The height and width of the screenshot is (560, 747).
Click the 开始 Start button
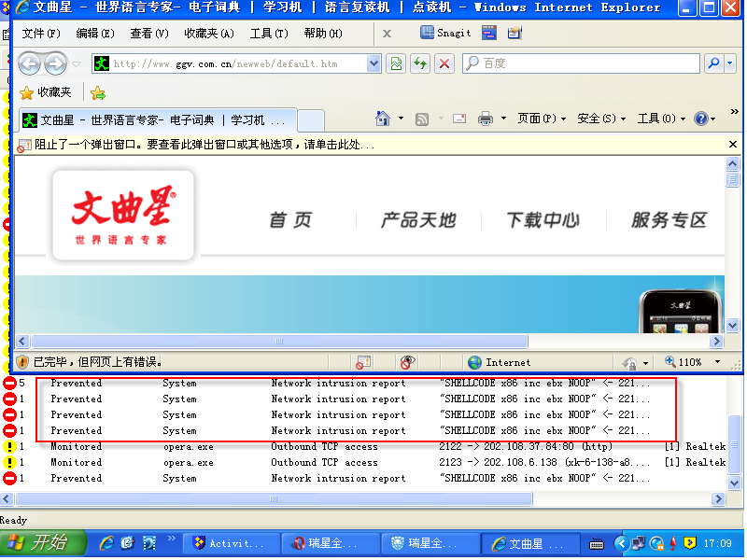43,543
